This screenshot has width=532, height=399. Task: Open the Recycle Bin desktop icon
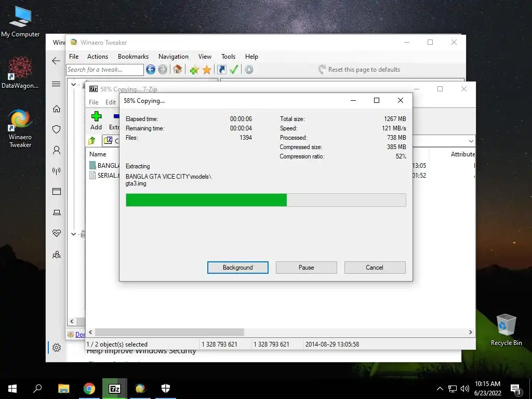506,330
